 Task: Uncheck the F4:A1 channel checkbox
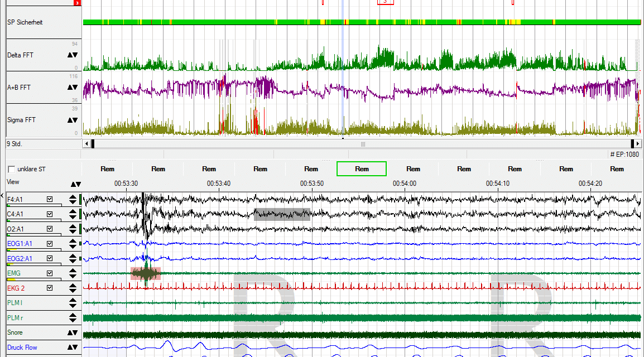(x=50, y=199)
